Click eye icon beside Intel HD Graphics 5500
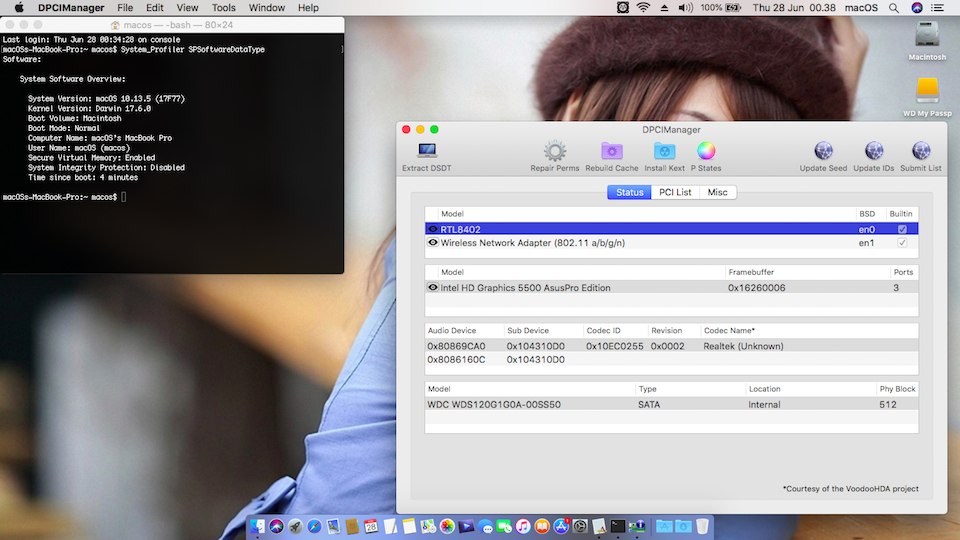 click(433, 288)
